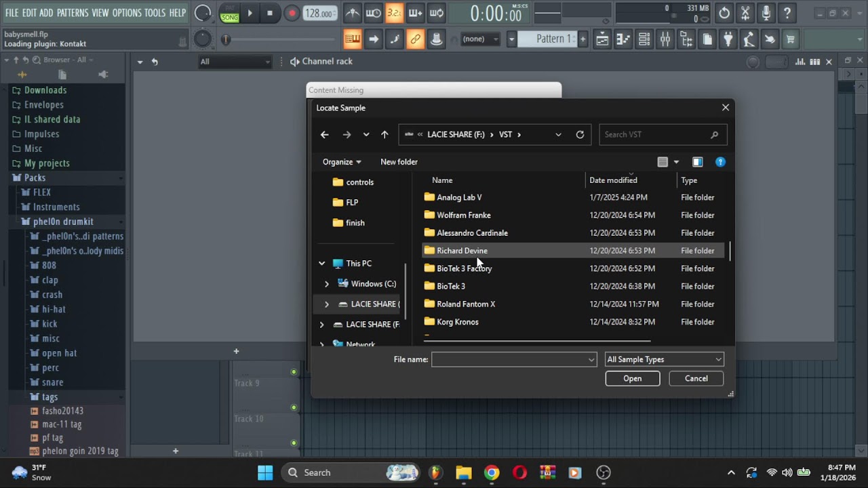Click the File name input field
This screenshot has width=868, height=488.
(514, 360)
